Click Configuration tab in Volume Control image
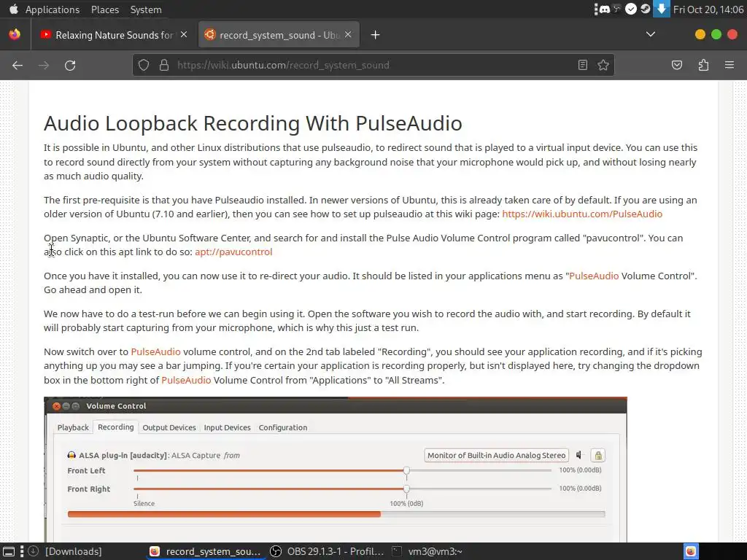This screenshot has width=747, height=560. [x=283, y=427]
